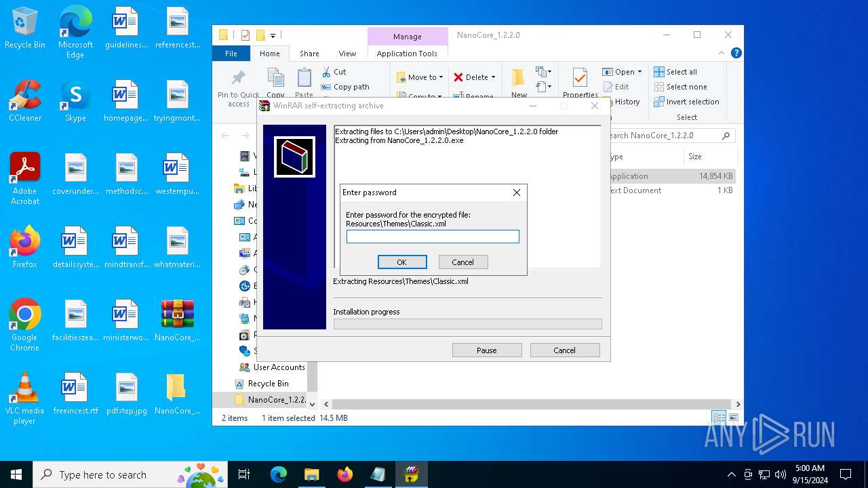Click the Edit ribbon button
The width and height of the screenshot is (868, 488).
coord(616,87)
